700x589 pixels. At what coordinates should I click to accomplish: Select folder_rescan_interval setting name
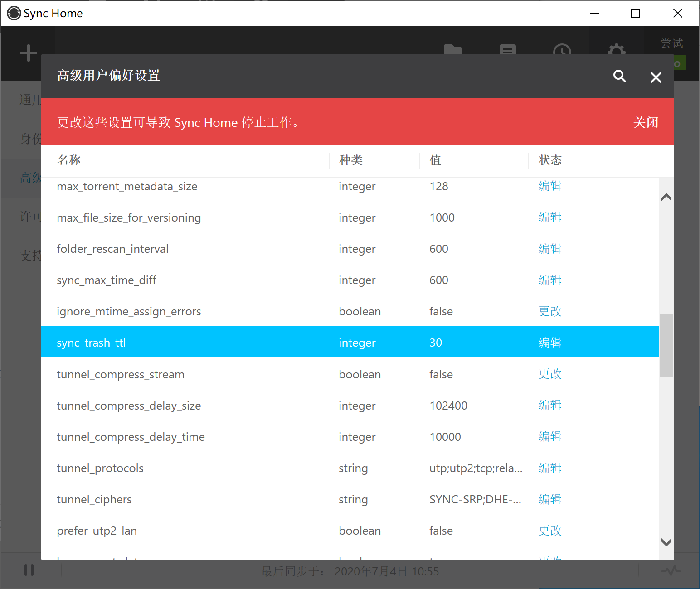(x=112, y=249)
